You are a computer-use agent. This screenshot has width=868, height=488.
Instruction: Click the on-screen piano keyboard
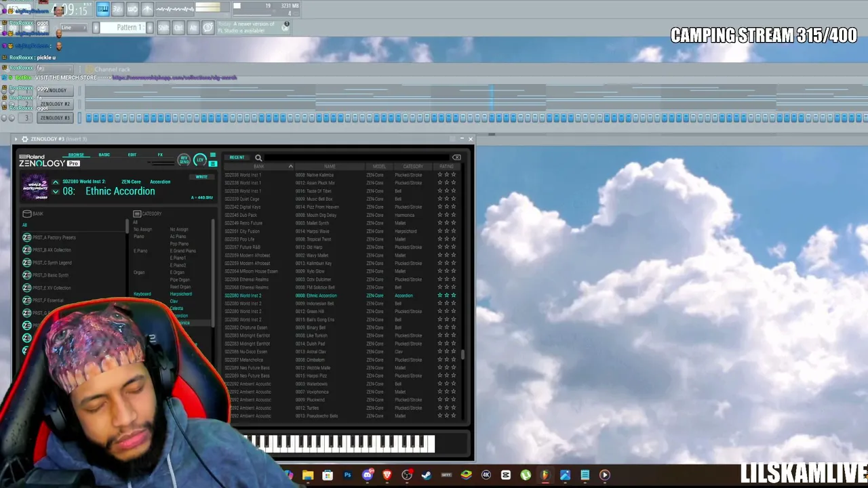click(339, 444)
